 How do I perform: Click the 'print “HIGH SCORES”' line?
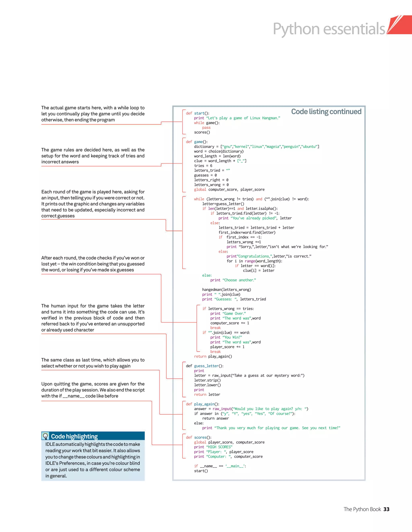213,447
